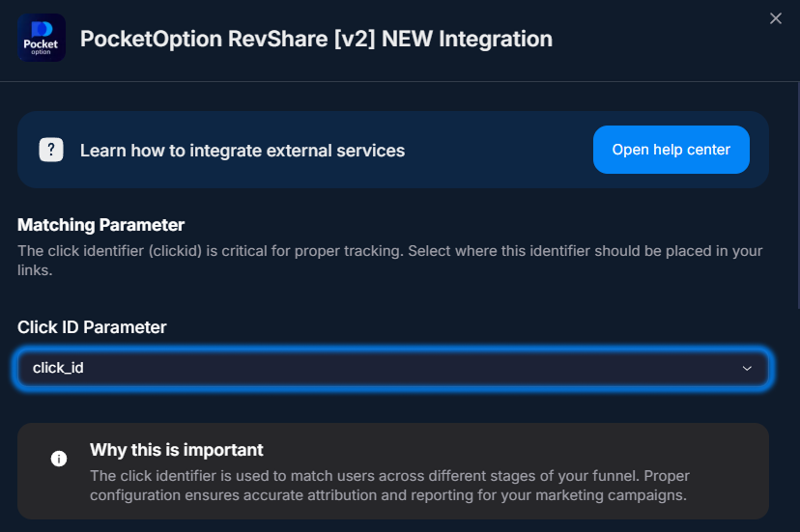Click the 'PocketOption RevShare [v2] NEW Integration' title
Image resolution: width=800 pixels, height=532 pixels.
pos(316,39)
